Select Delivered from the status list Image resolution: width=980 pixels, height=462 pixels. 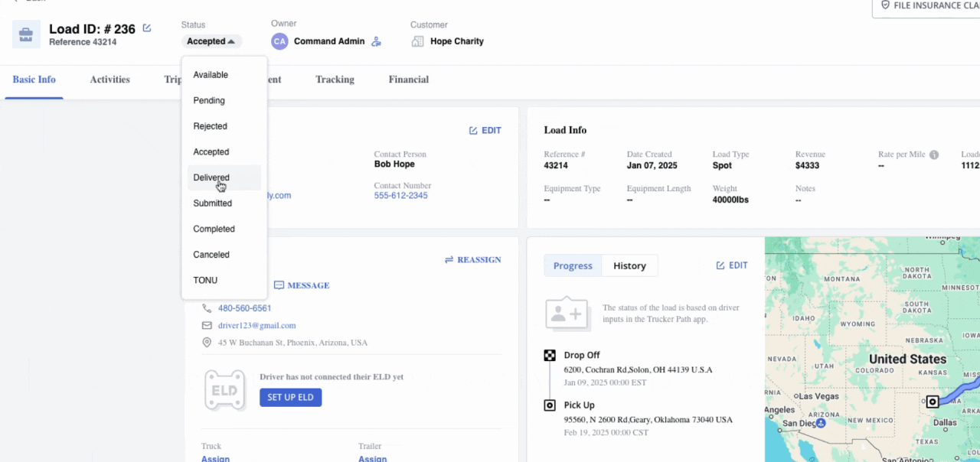click(x=211, y=177)
